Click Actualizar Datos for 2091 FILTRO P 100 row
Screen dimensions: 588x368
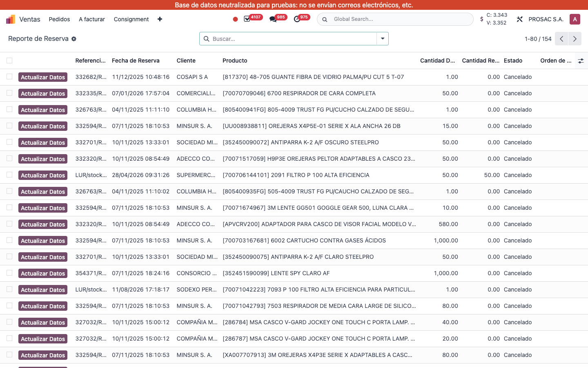coord(43,175)
